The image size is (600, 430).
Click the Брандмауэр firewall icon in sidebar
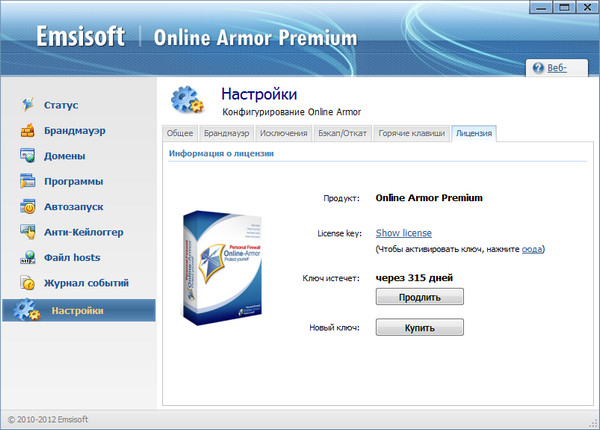(27, 130)
